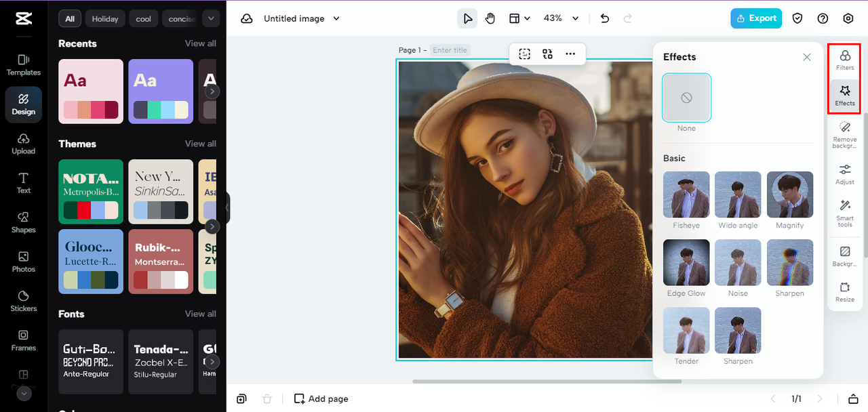The width and height of the screenshot is (868, 412).
Task: Expand more sidebar items with down arrow
Action: pyautogui.click(x=24, y=394)
